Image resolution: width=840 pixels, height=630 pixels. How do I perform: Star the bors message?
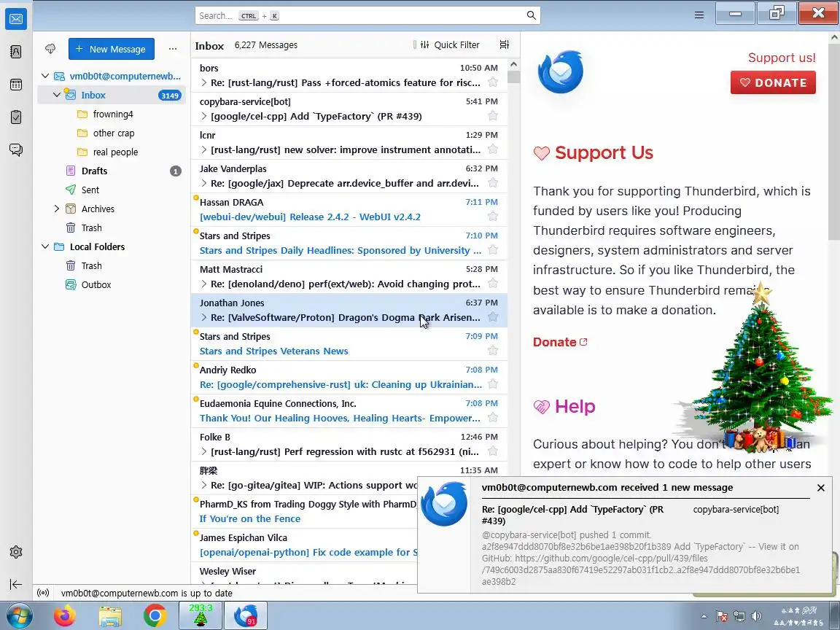(x=493, y=82)
